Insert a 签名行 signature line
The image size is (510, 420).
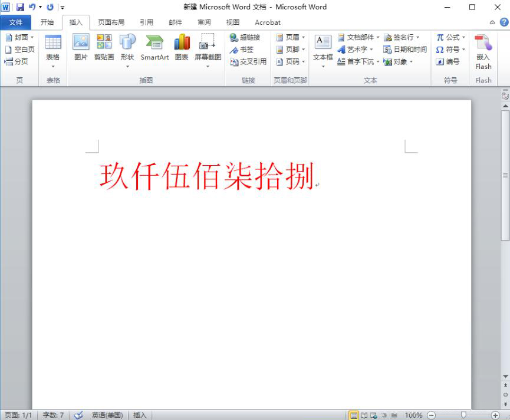point(402,37)
